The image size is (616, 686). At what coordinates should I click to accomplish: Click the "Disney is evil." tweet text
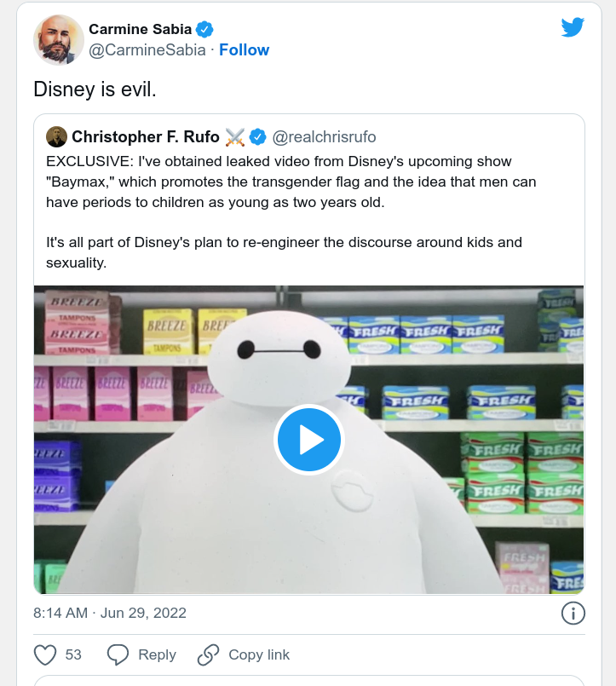click(x=95, y=89)
